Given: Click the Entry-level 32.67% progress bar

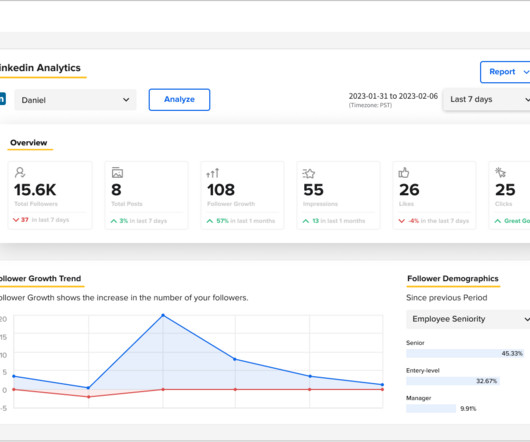Looking at the screenshot, I should pos(453,381).
